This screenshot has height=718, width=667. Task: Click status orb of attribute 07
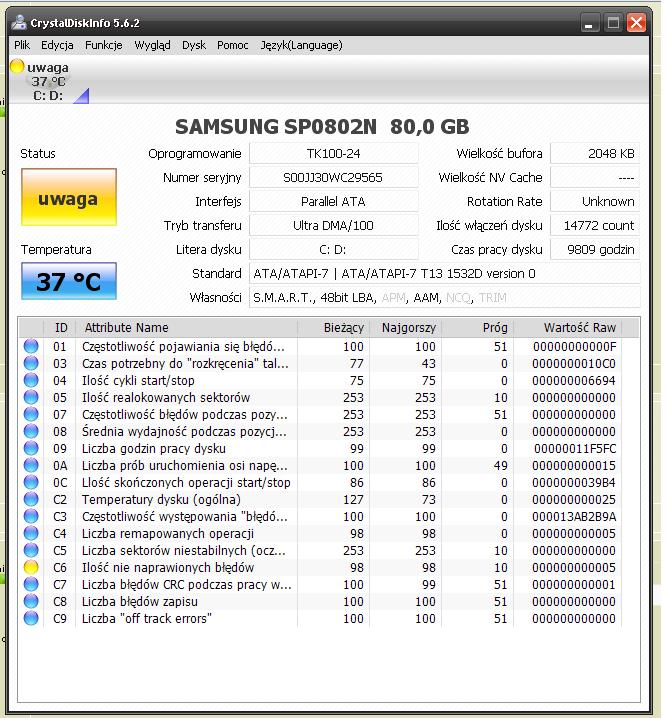pyautogui.click(x=31, y=414)
